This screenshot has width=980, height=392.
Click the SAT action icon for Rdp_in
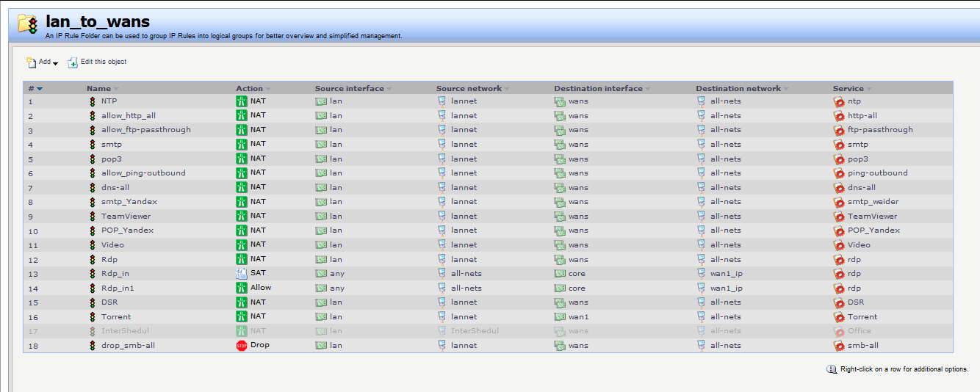241,274
